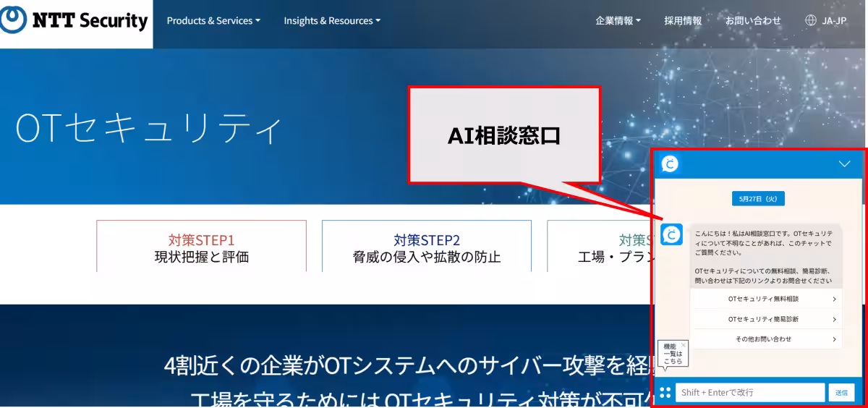Open the four-dot feature list icon in chat

pos(665,392)
